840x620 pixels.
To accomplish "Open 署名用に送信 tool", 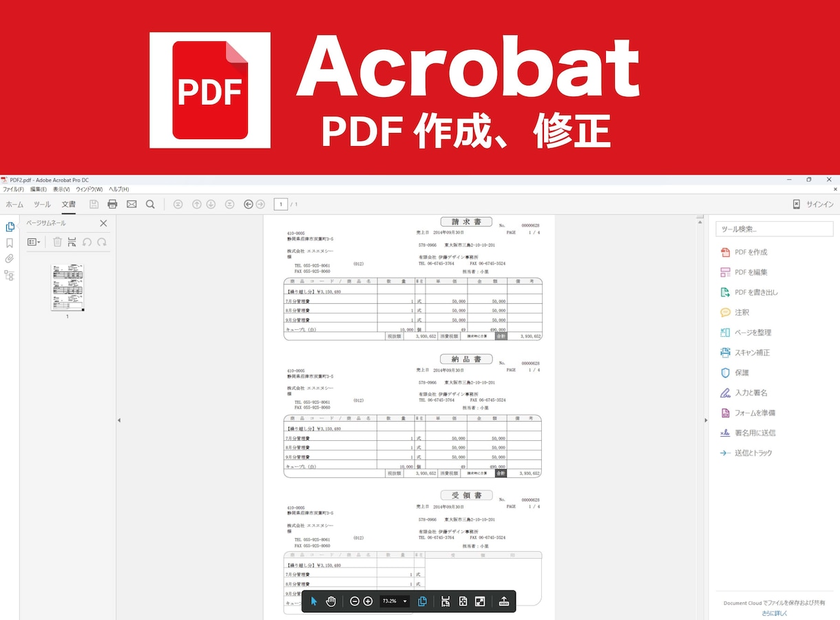I will click(x=748, y=433).
